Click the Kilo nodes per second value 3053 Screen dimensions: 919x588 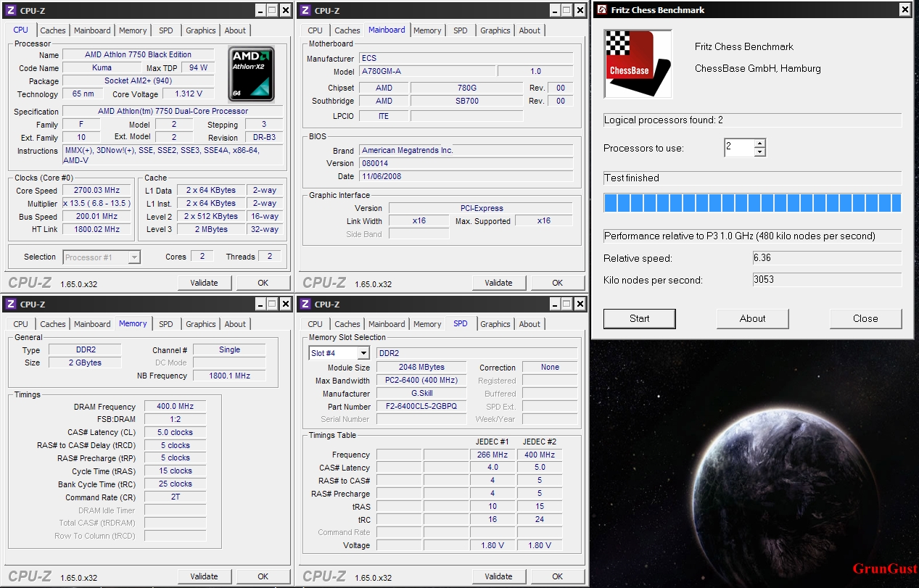(x=827, y=280)
